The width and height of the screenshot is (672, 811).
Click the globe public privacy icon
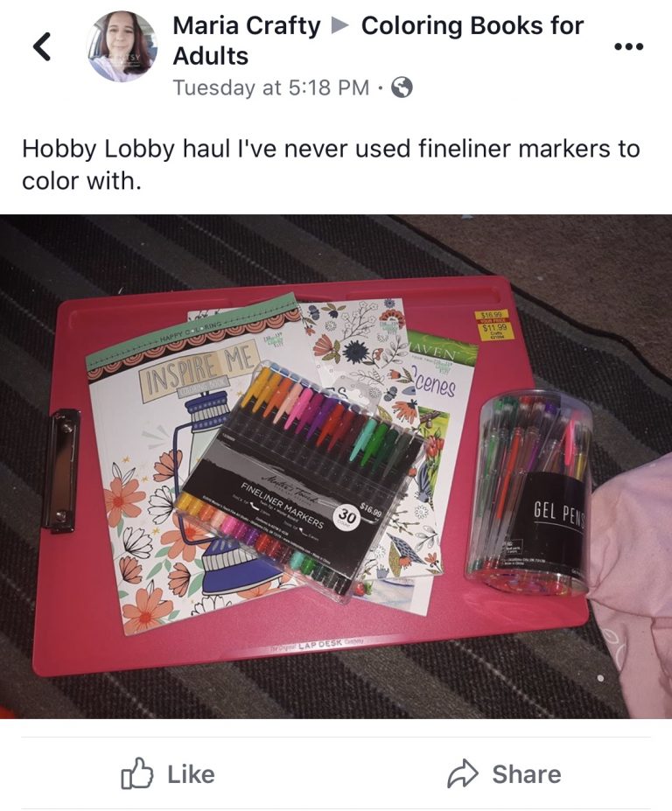point(402,87)
